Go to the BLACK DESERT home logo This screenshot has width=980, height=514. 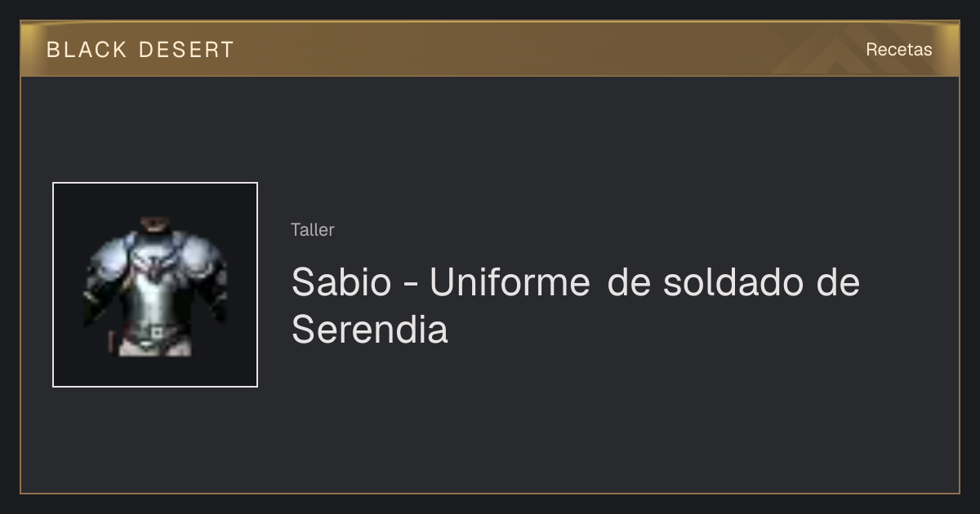click(140, 50)
